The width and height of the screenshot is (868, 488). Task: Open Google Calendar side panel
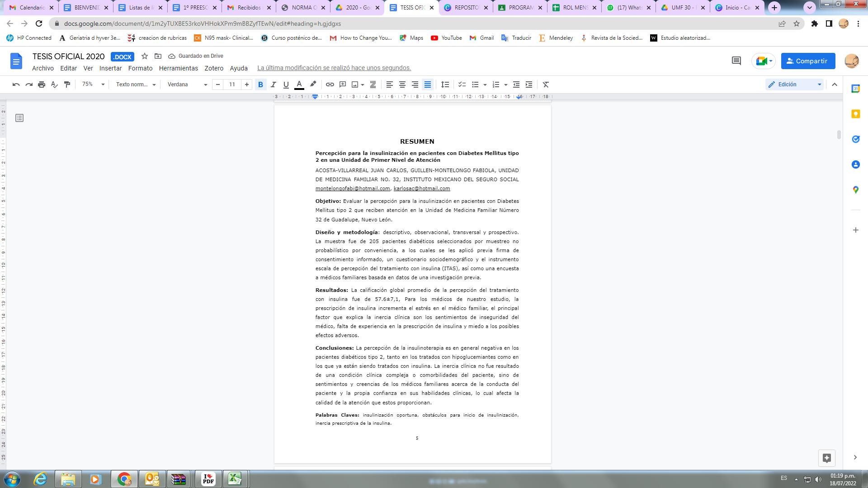855,89
